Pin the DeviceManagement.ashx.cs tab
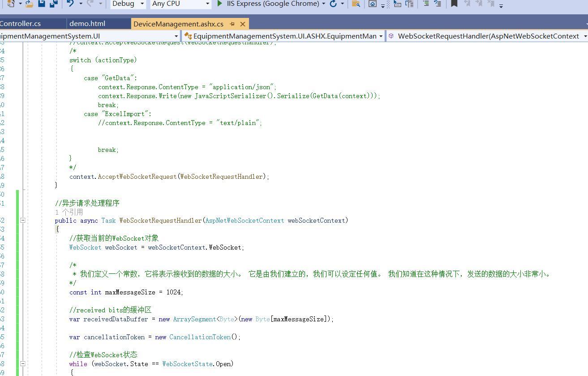The image size is (588, 376). [x=232, y=24]
